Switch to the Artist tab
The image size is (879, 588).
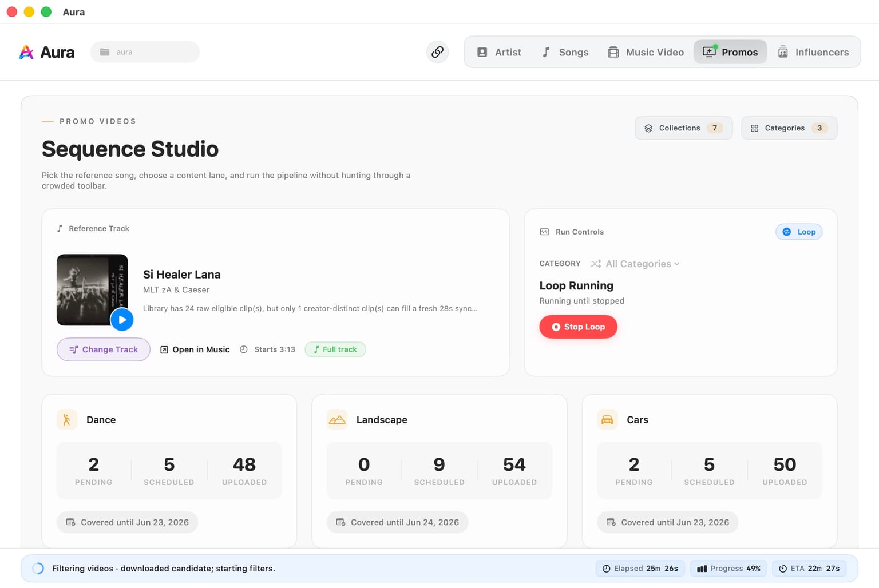point(499,52)
